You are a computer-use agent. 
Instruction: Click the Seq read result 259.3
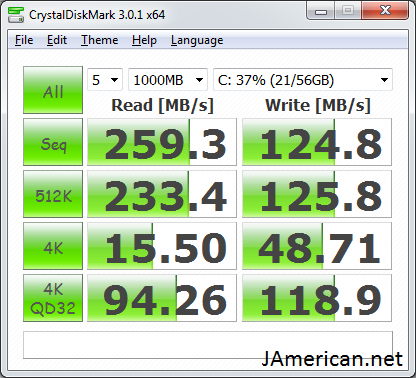click(x=162, y=142)
